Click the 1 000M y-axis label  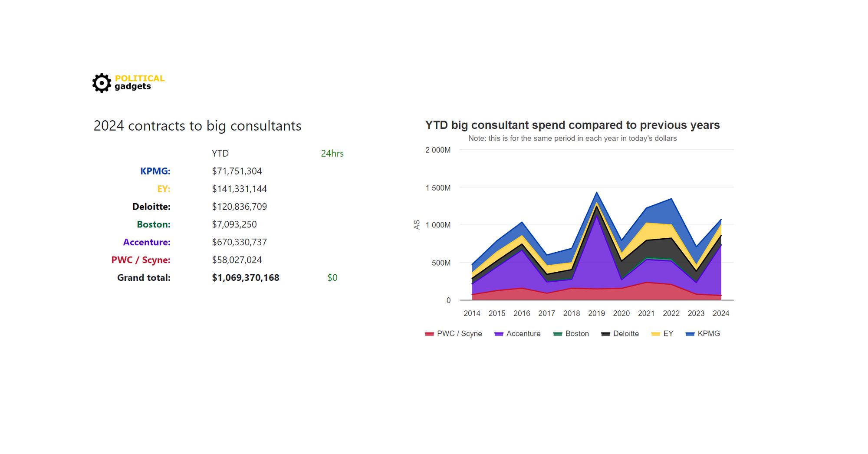click(438, 225)
